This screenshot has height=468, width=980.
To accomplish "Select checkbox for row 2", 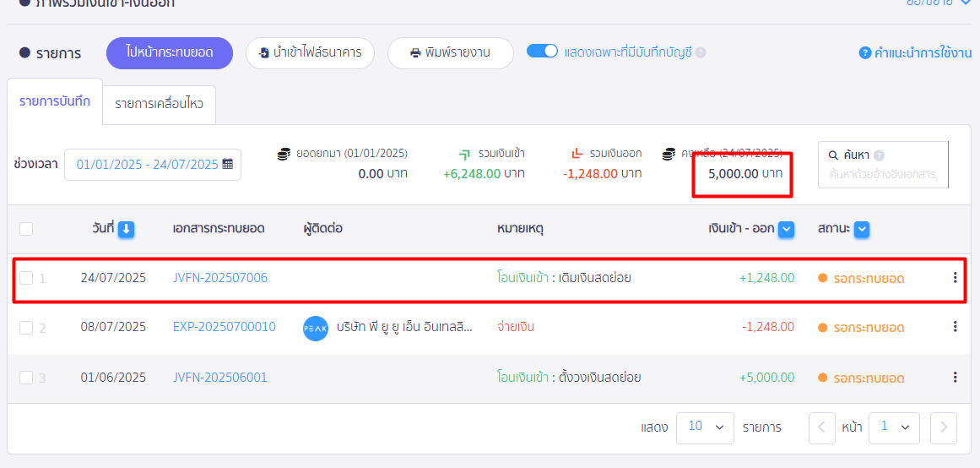I will pyautogui.click(x=25, y=327).
